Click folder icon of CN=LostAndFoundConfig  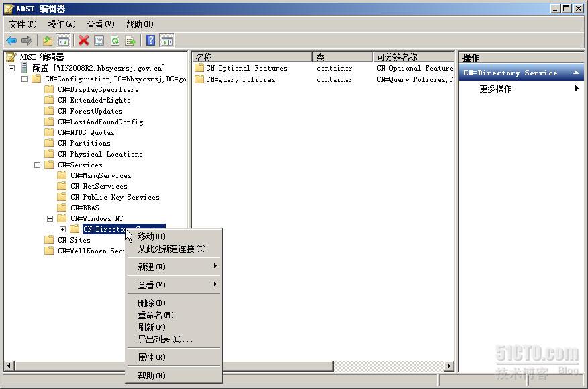point(49,122)
